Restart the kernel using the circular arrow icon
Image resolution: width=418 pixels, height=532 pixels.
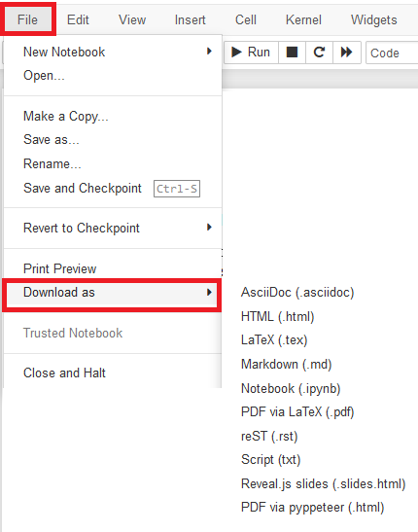tap(319, 53)
